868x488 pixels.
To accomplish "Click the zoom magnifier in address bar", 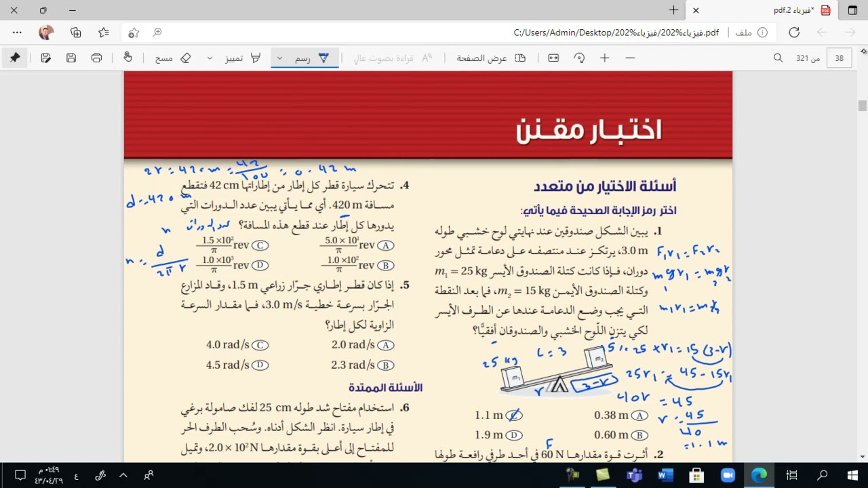I will click(x=157, y=33).
